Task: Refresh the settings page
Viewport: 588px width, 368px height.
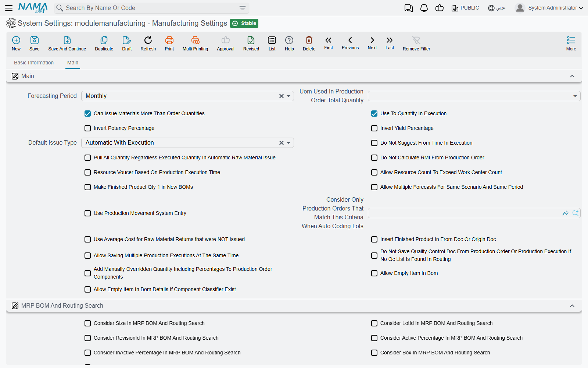Action: (148, 40)
